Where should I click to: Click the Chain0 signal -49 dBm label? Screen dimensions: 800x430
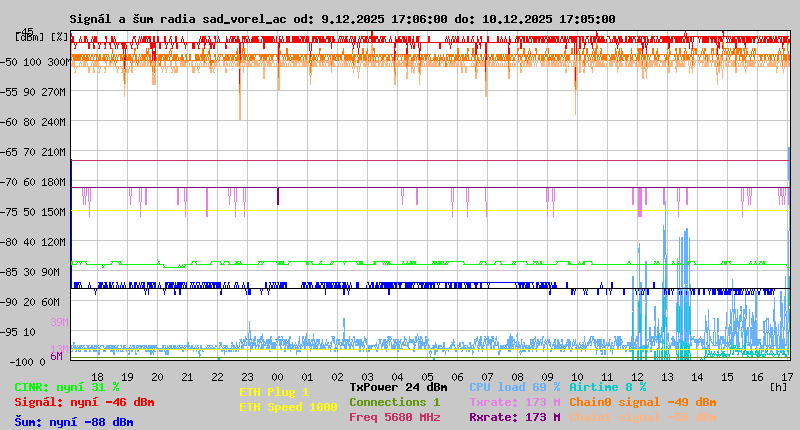pyautogui.click(x=643, y=402)
